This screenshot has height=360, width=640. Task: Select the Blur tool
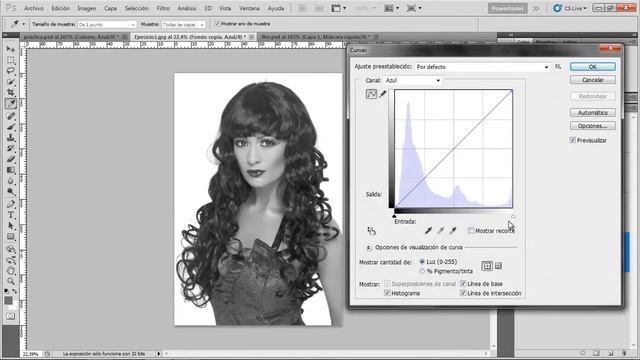tap(11, 181)
